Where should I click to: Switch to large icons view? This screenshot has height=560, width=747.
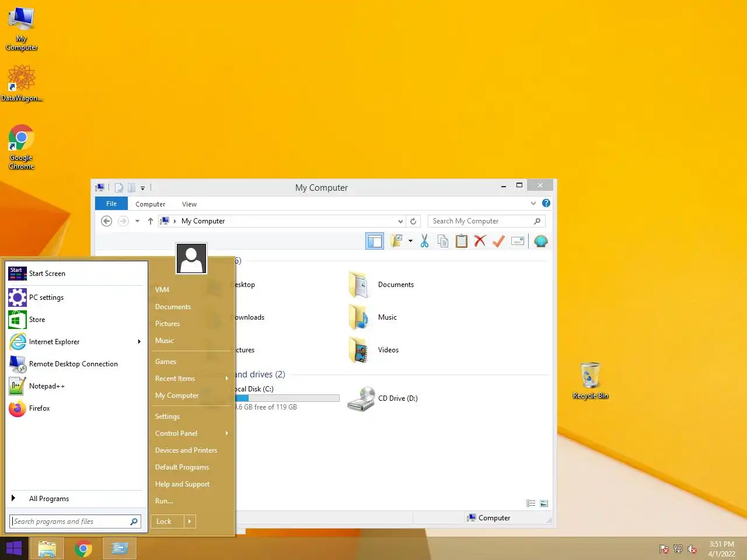tap(544, 503)
